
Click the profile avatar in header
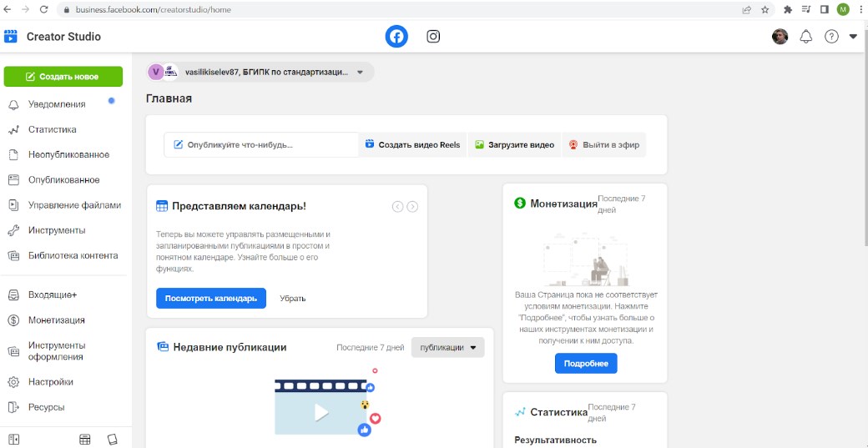pyautogui.click(x=780, y=37)
